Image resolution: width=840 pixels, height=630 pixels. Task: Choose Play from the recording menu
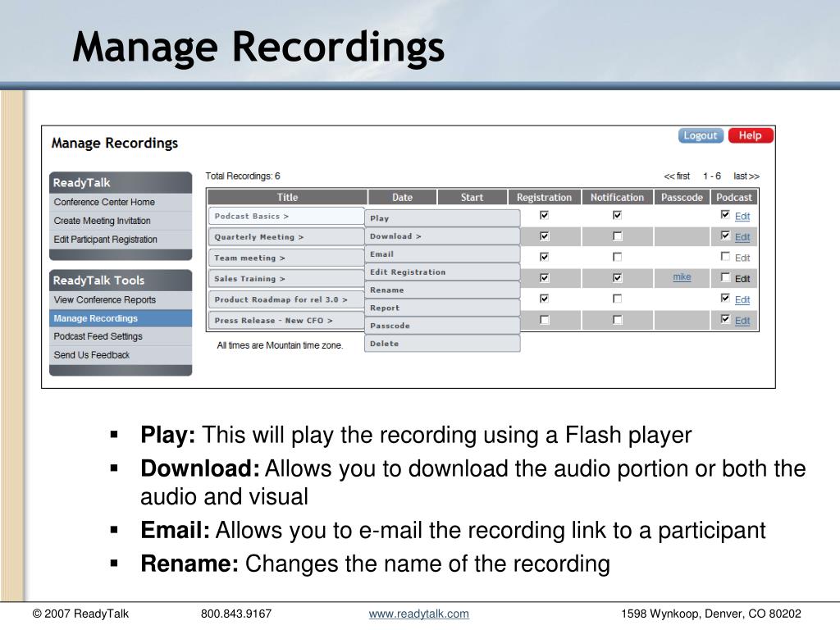442,218
